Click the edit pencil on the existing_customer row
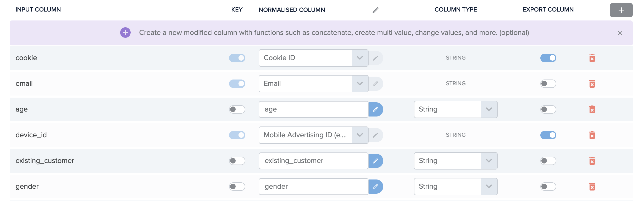The image size is (644, 201). click(376, 161)
